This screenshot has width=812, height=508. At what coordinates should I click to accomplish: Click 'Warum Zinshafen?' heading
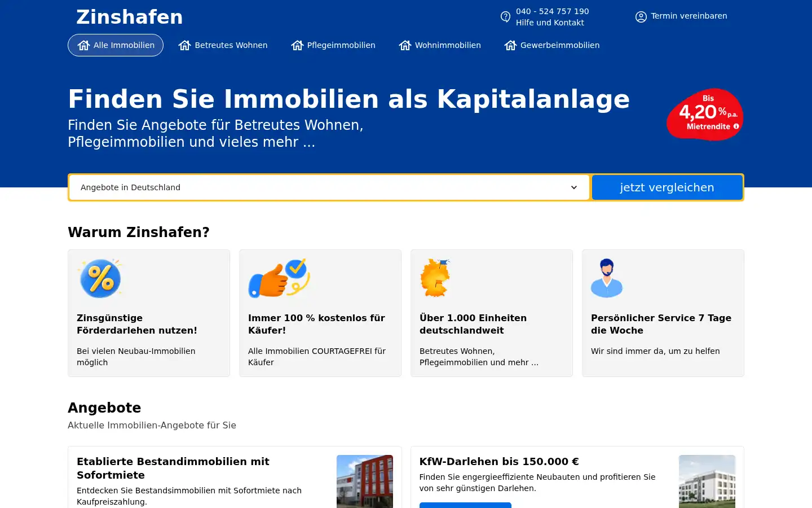pyautogui.click(x=139, y=232)
